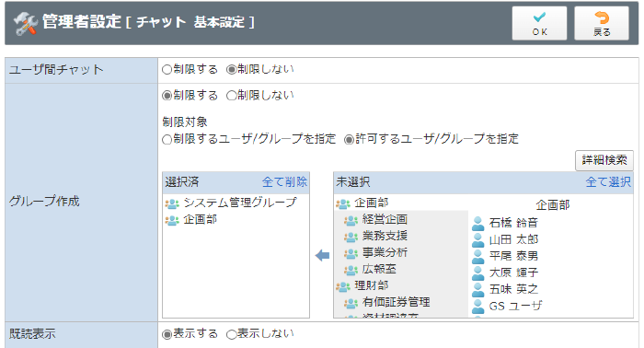Select 業務支援 subgroup
Viewport: 644px width, 348px height.
coord(385,236)
